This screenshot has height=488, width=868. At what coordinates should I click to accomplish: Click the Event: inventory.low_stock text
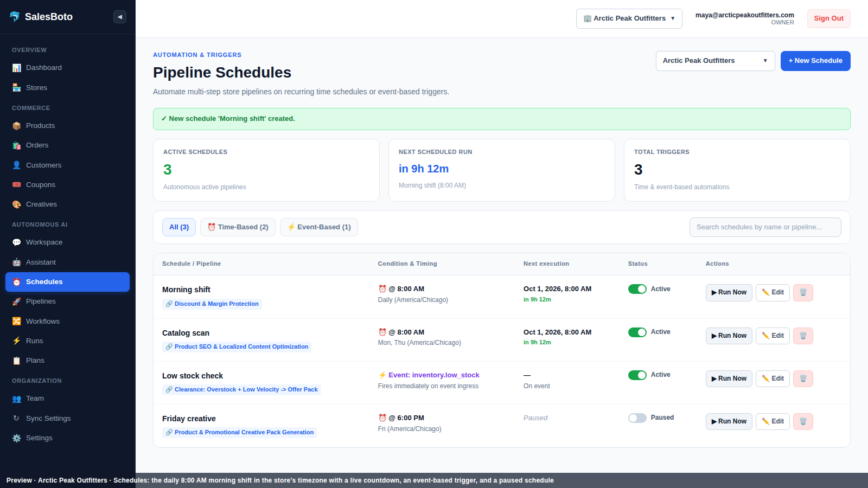tap(434, 375)
